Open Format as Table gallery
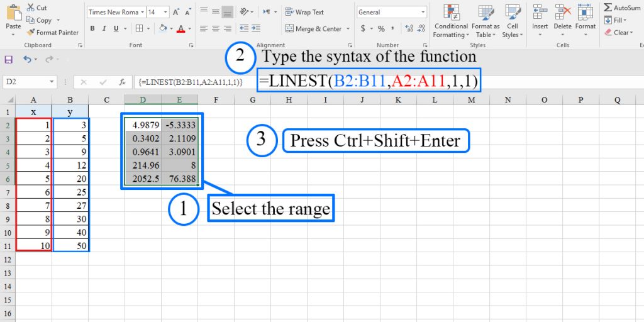The width and height of the screenshot is (644, 322). point(486,21)
